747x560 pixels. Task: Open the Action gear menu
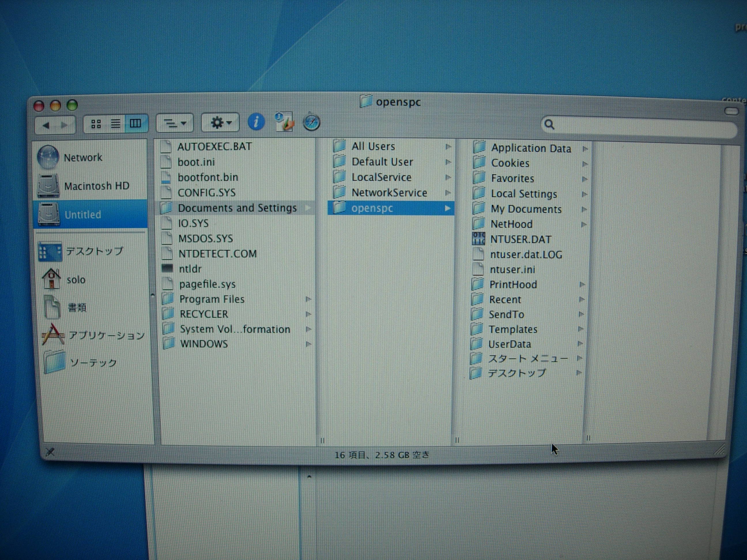(x=220, y=122)
